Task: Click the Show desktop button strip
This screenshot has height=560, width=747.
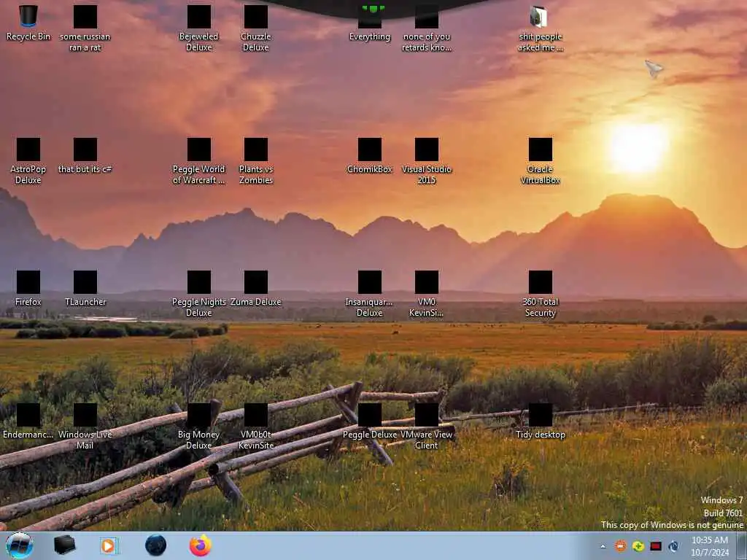Action: point(741,546)
